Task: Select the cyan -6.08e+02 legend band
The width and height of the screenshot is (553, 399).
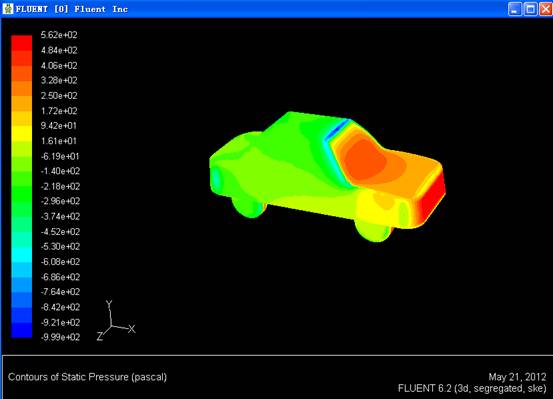Action: tap(22, 255)
